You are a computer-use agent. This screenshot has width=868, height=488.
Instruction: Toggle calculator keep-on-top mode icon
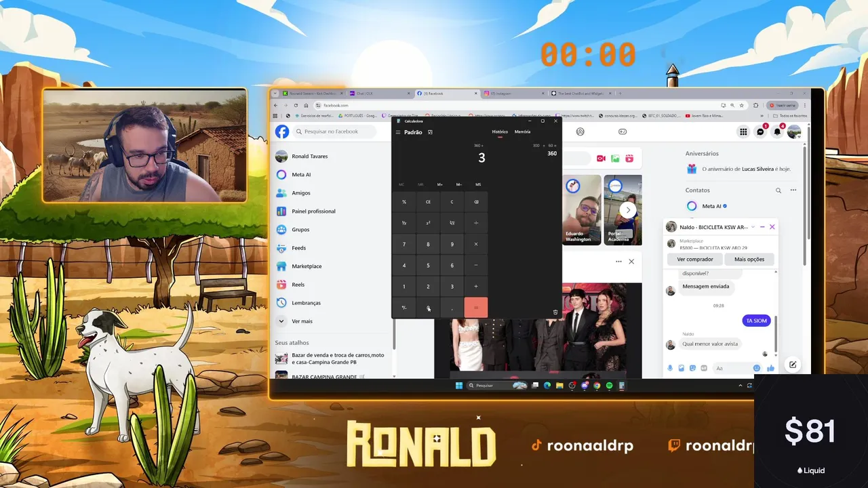point(430,132)
